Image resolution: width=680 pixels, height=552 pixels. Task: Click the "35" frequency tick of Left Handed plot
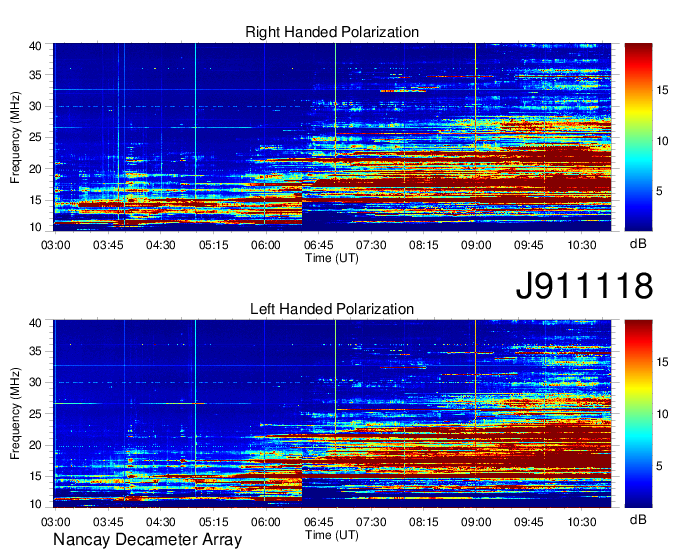(x=35, y=351)
